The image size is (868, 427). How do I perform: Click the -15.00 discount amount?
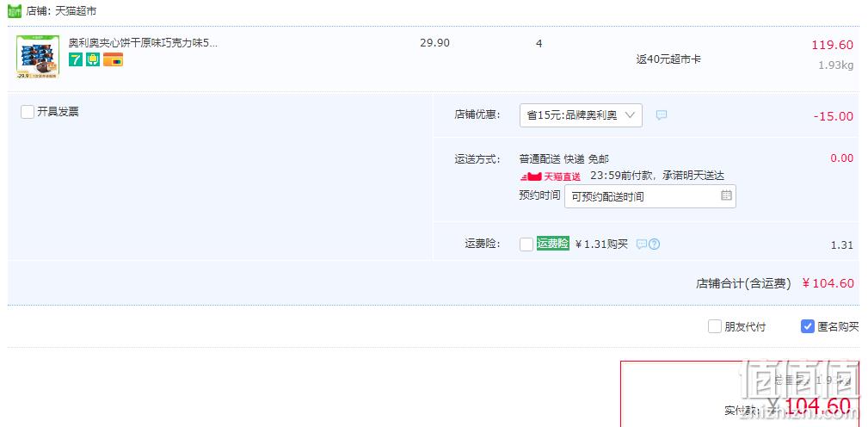(833, 116)
